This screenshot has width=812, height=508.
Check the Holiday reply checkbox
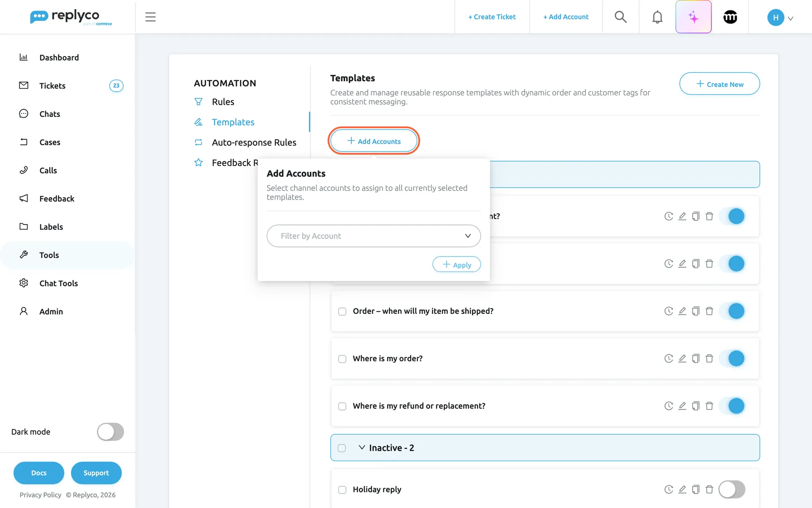click(x=342, y=490)
